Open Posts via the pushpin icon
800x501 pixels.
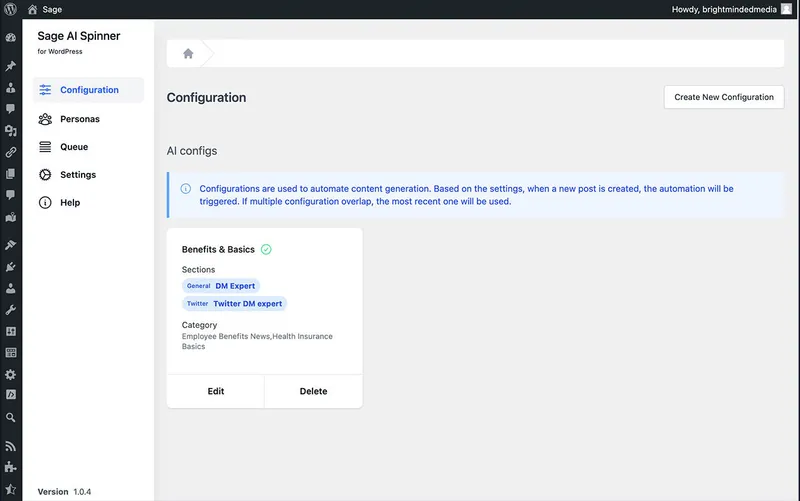(11, 66)
